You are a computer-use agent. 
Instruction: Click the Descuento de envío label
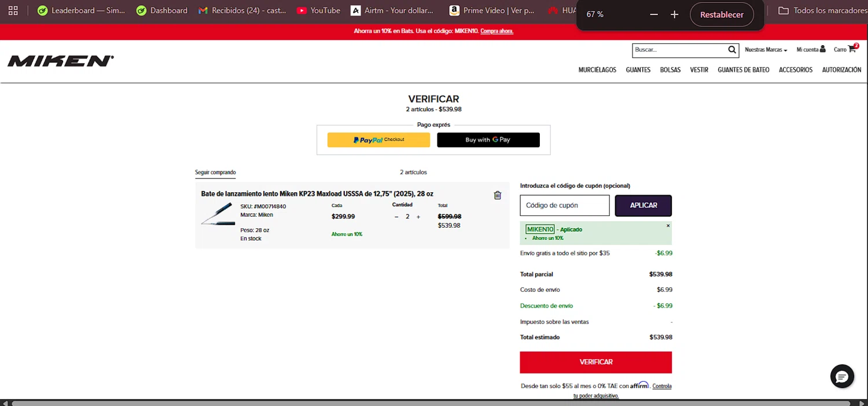tap(547, 306)
